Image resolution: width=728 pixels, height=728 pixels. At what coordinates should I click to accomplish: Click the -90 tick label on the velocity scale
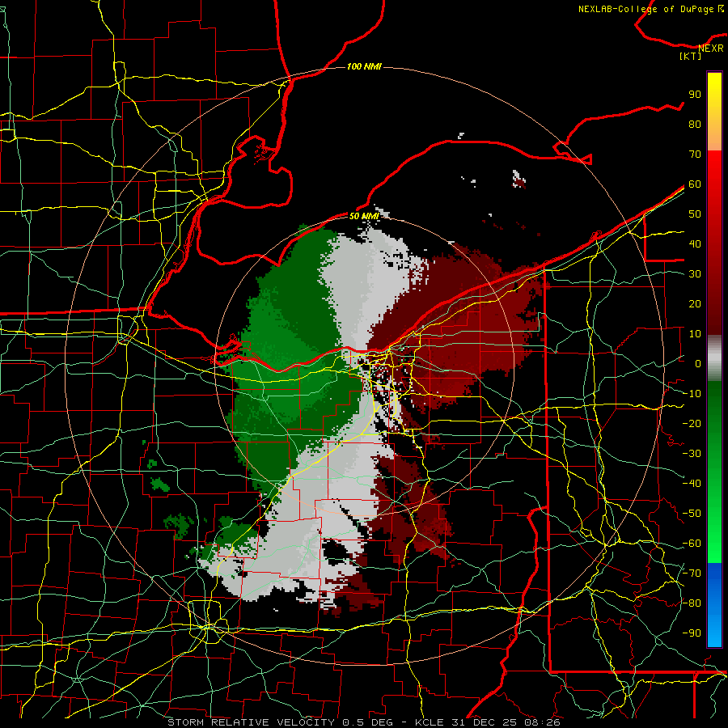click(692, 633)
